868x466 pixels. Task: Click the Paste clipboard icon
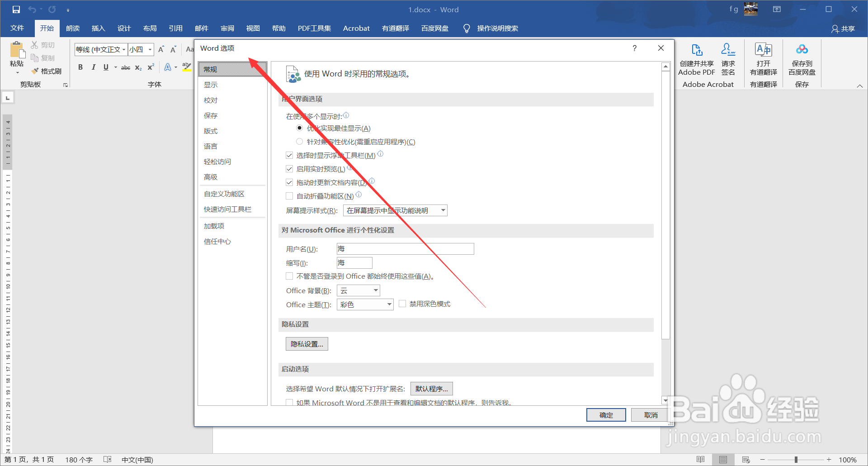17,50
